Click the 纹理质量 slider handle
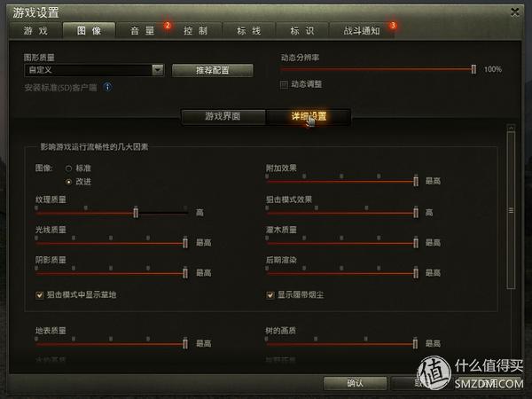The width and height of the screenshot is (532, 399). tap(136, 212)
